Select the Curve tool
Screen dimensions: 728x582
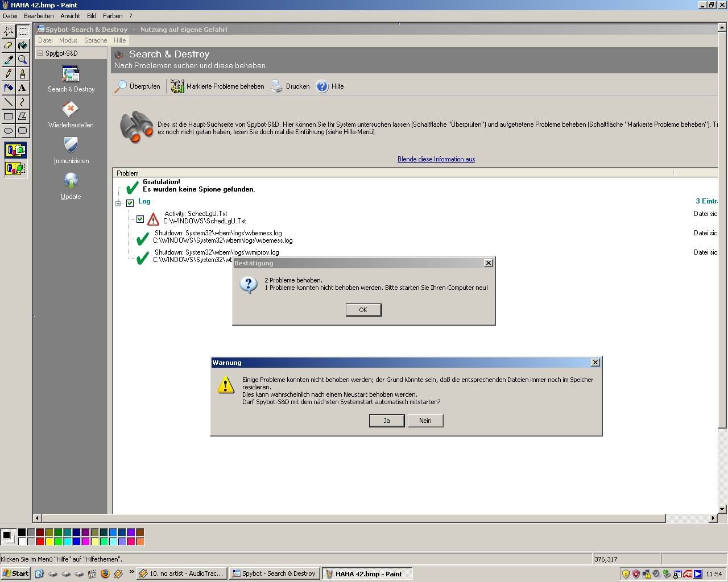23,102
